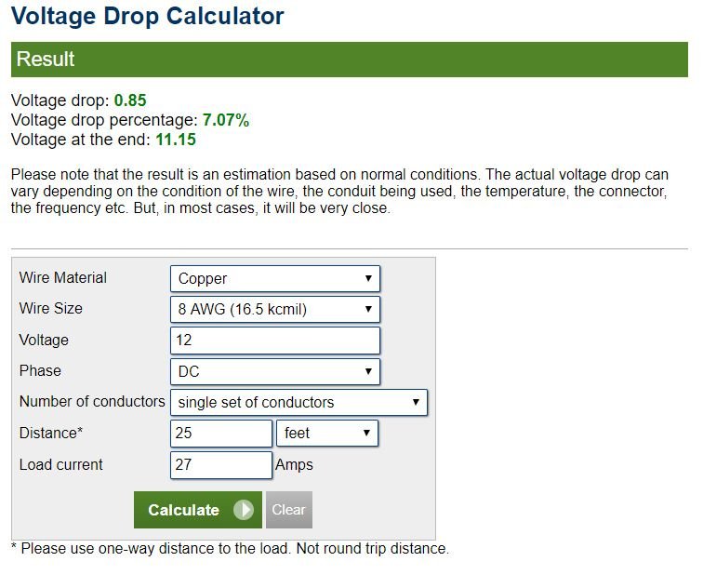Click the one-way distance footnote text
This screenshot has width=703, height=588.
230,548
